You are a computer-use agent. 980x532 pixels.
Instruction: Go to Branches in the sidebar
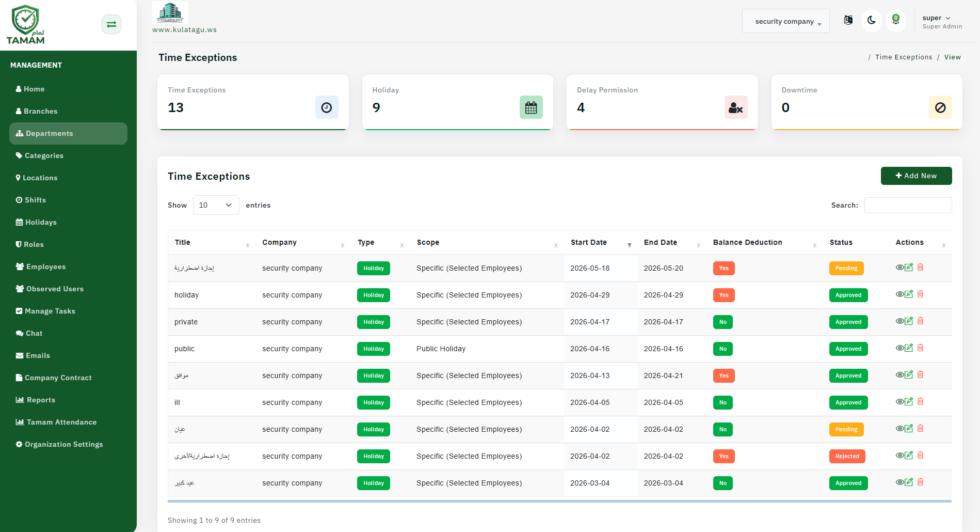68,111
